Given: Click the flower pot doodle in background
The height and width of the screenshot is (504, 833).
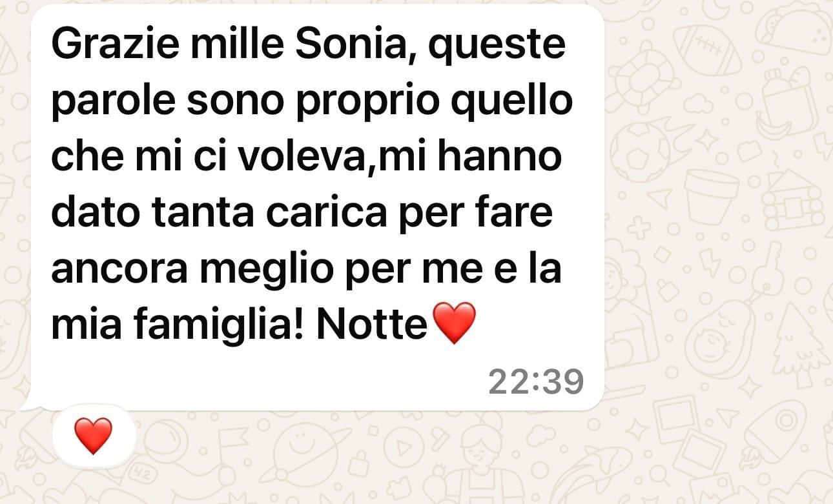Looking at the screenshot, I should [x=711, y=197].
